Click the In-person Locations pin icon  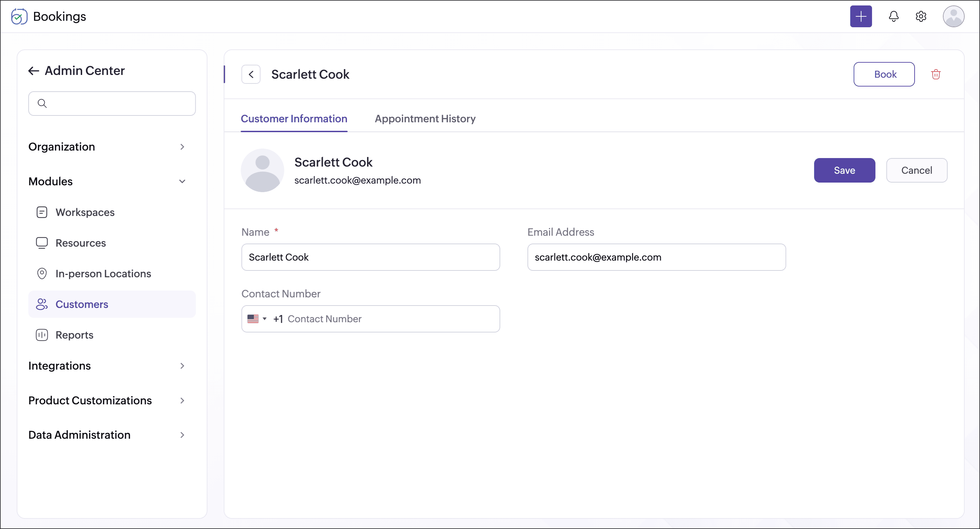(42, 274)
